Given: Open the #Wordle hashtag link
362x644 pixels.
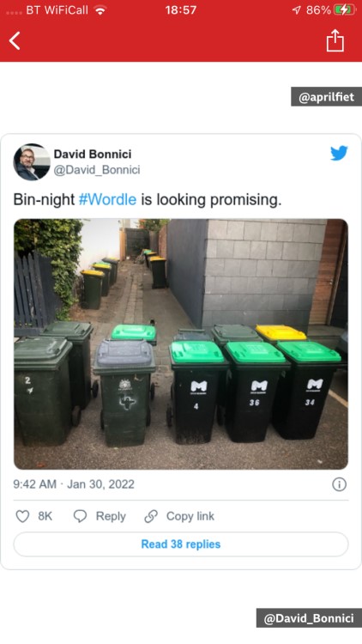Looking at the screenshot, I should [107, 199].
